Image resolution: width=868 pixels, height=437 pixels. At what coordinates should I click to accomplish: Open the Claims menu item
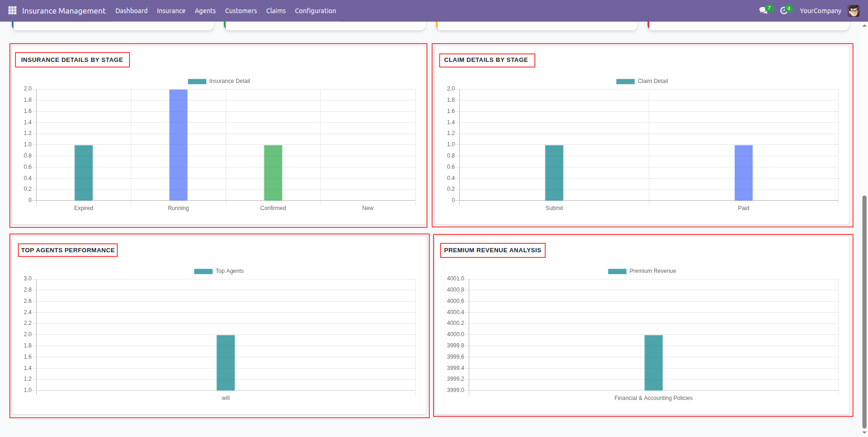[276, 11]
